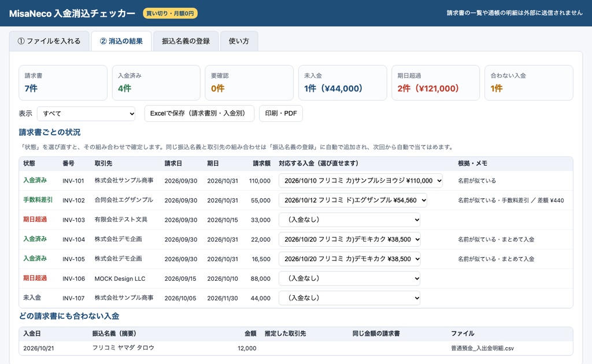The width and height of the screenshot is (592, 364).
Task: Click the privacy notice text in the header
Action: pyautogui.click(x=515, y=13)
